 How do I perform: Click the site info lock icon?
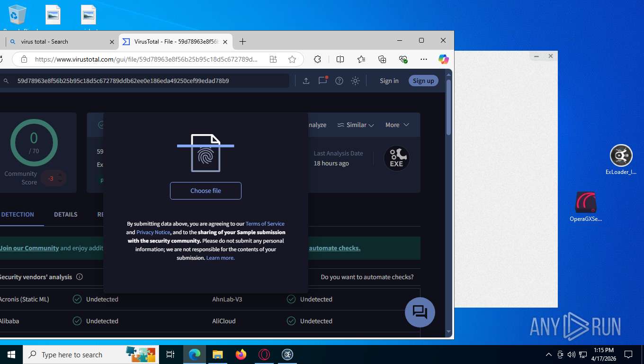pos(24,59)
